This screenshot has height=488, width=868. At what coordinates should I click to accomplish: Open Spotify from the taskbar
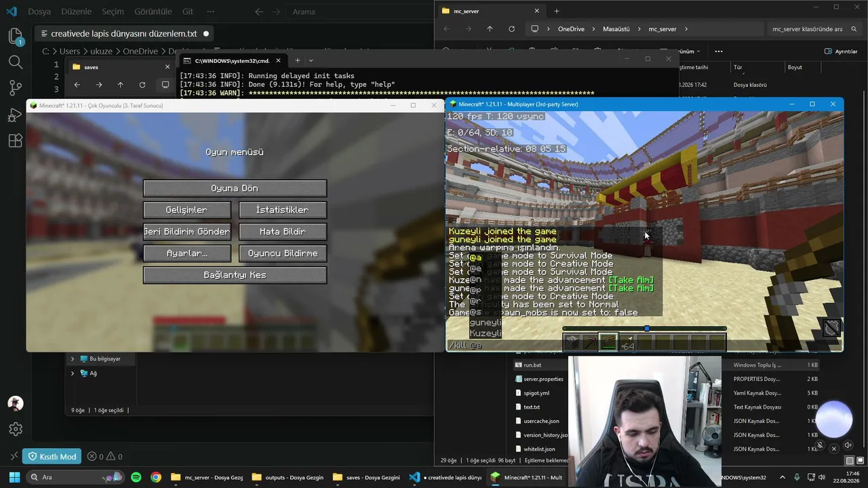[x=136, y=477]
